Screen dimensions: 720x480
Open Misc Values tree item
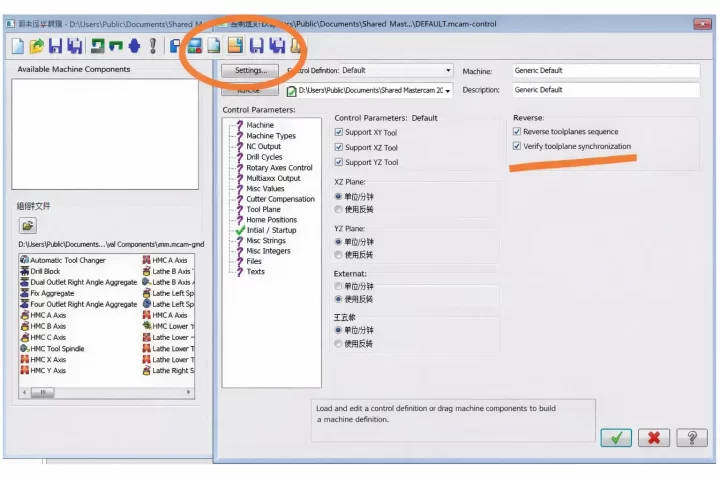265,189
